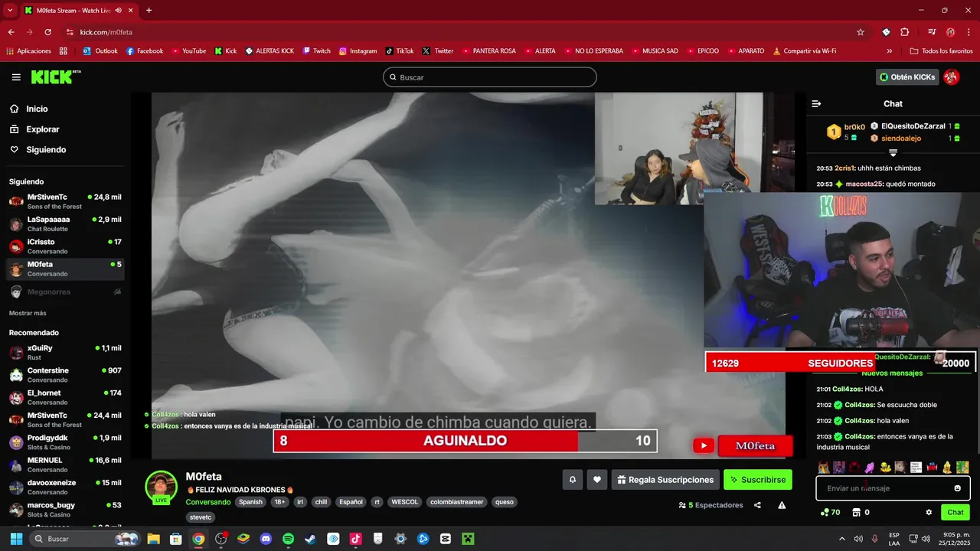Click the Obtén KICKs button
This screenshot has width=980, height=551.
(907, 77)
